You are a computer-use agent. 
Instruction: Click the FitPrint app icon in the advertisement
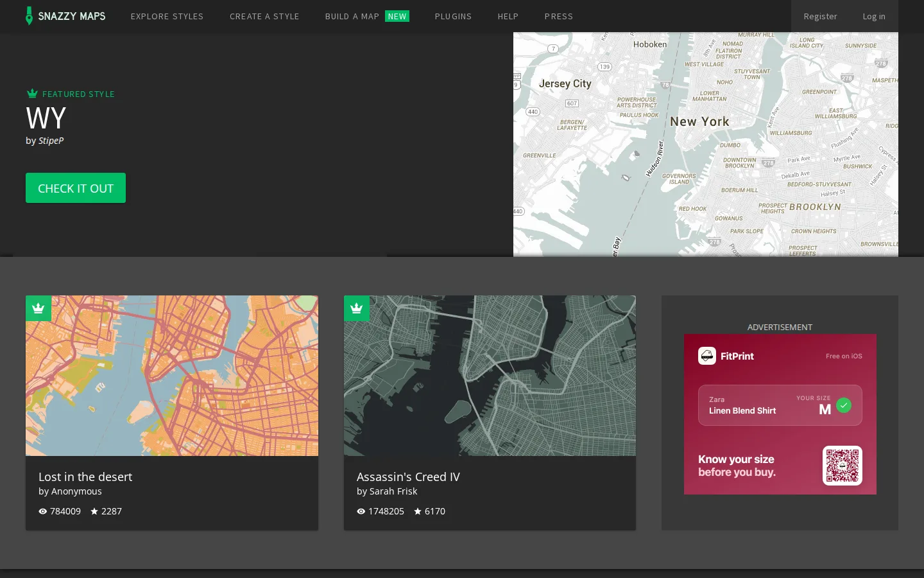click(707, 356)
